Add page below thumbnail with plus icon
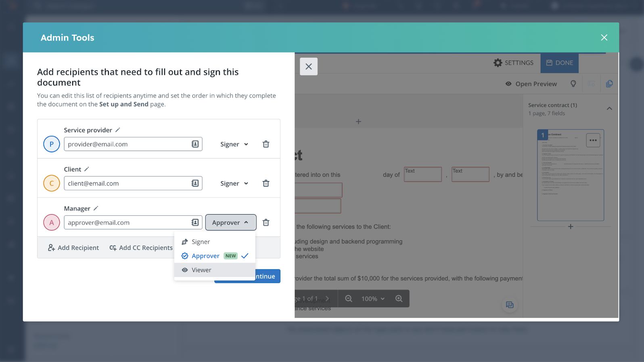 571,227
